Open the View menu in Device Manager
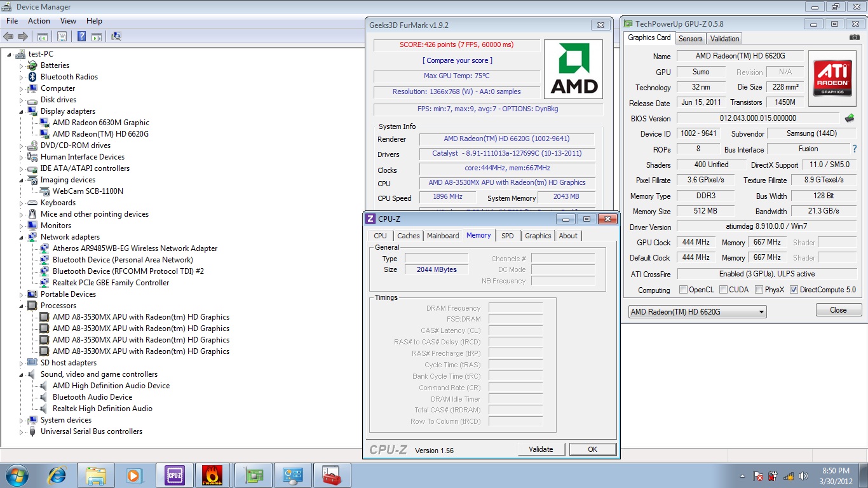The image size is (868, 488). pos(68,21)
